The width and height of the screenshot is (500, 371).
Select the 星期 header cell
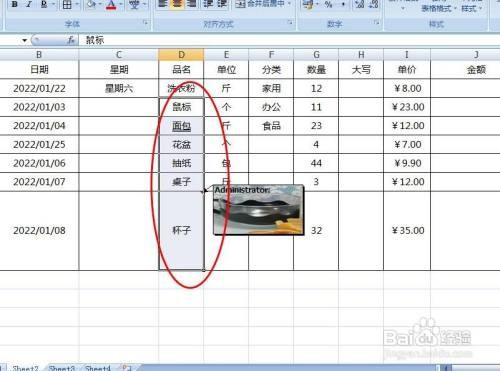coord(119,69)
